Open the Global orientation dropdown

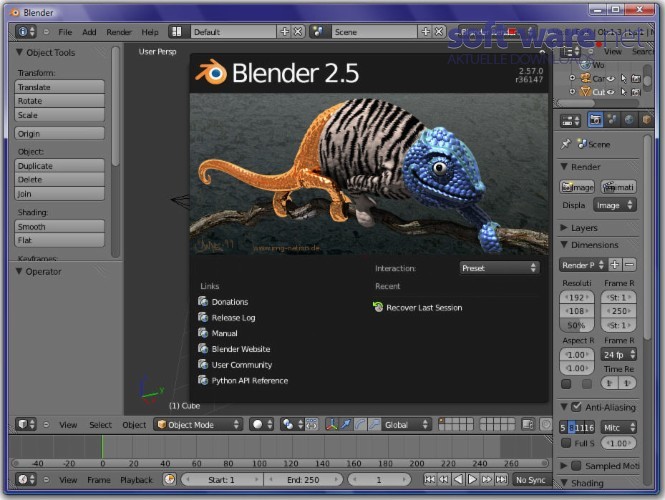(x=406, y=425)
